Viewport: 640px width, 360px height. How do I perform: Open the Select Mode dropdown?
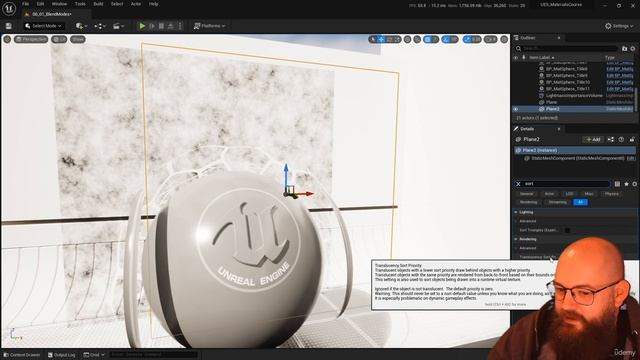pyautogui.click(x=43, y=26)
